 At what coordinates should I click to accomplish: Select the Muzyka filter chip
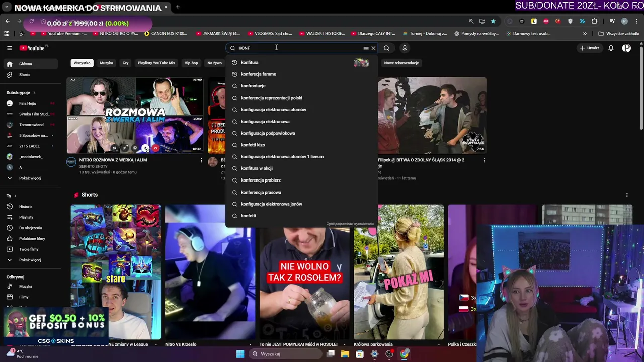[x=106, y=63]
